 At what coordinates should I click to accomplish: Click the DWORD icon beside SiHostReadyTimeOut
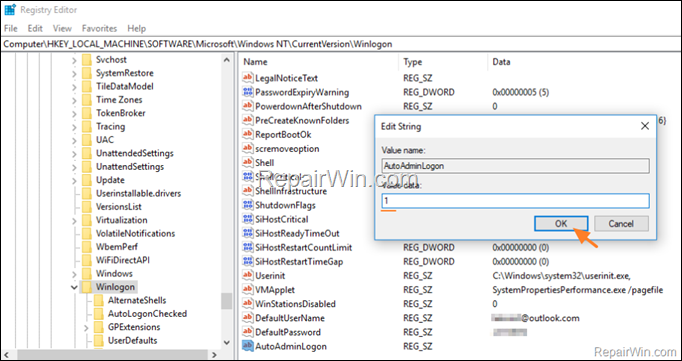tap(248, 233)
